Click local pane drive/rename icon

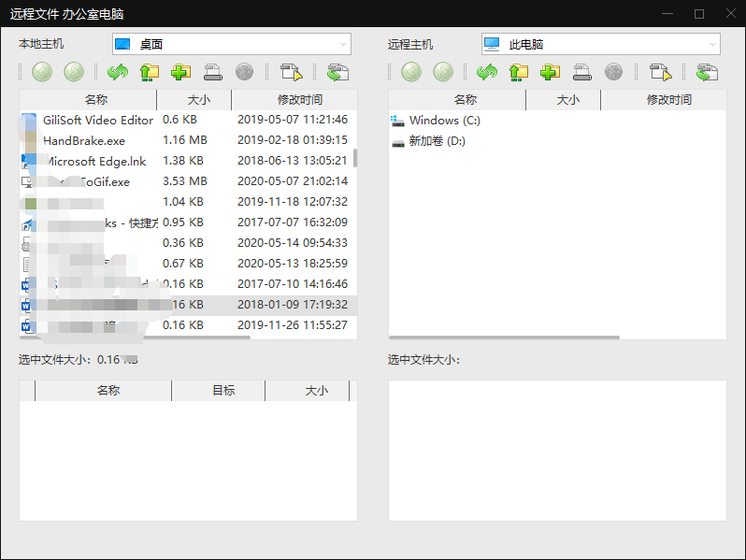point(212,72)
